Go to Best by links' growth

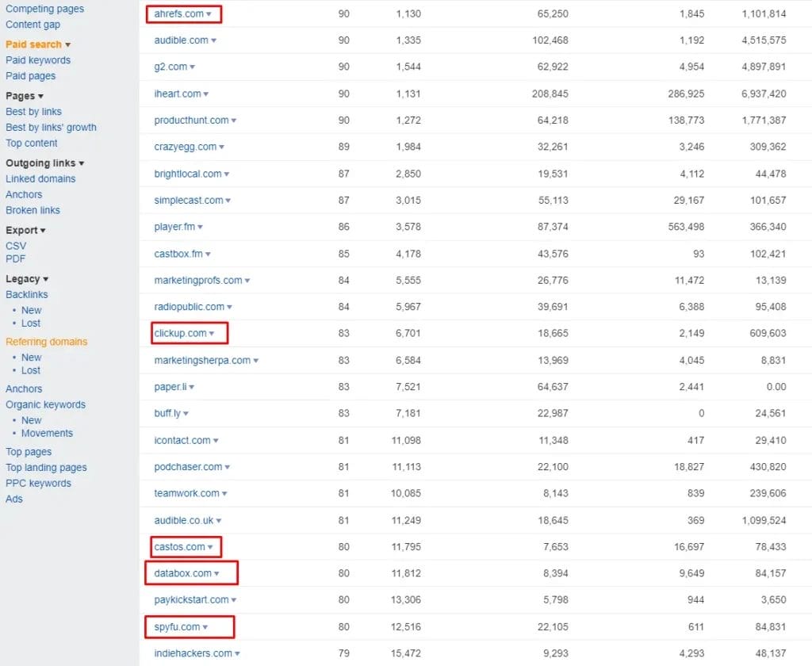pyautogui.click(x=51, y=128)
